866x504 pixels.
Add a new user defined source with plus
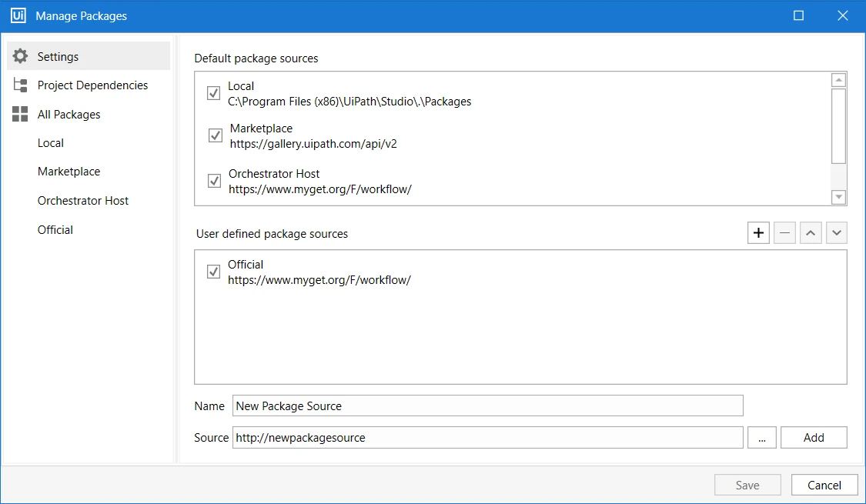pyautogui.click(x=758, y=233)
